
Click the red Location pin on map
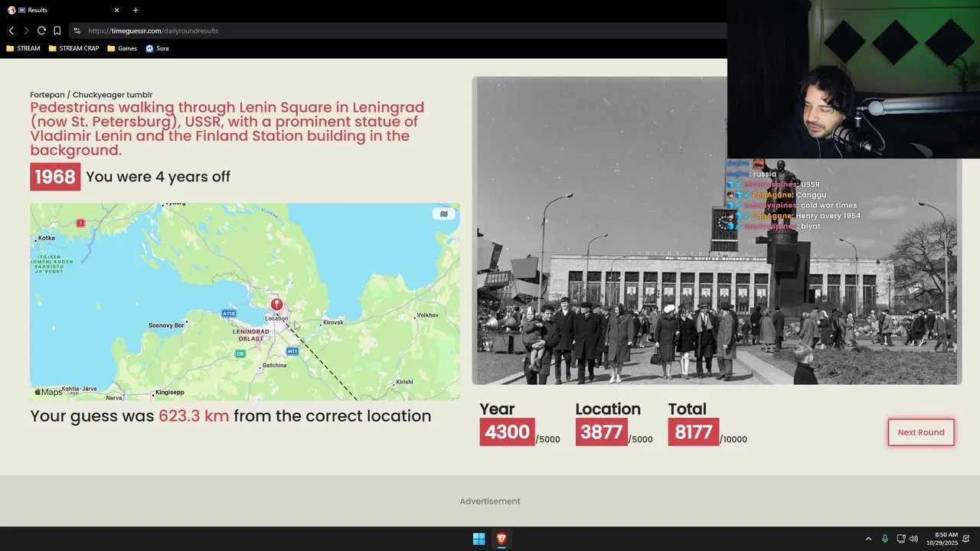[276, 305]
